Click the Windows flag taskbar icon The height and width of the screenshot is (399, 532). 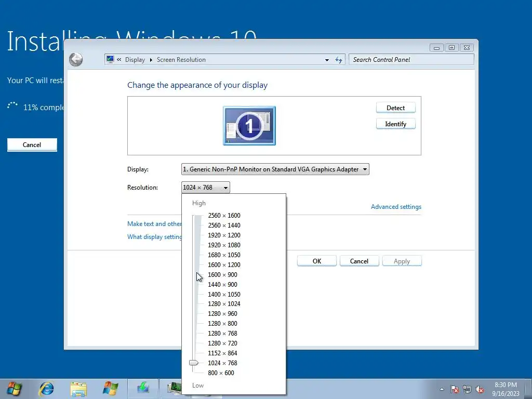[x=111, y=389]
